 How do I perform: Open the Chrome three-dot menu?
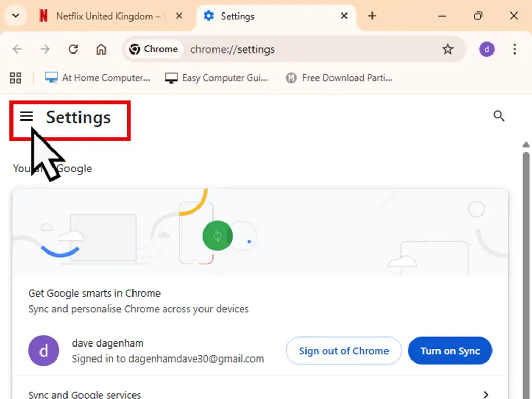514,49
